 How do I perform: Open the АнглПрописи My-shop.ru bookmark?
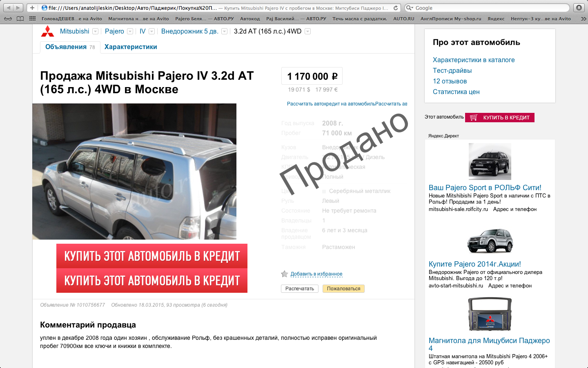[x=451, y=19]
